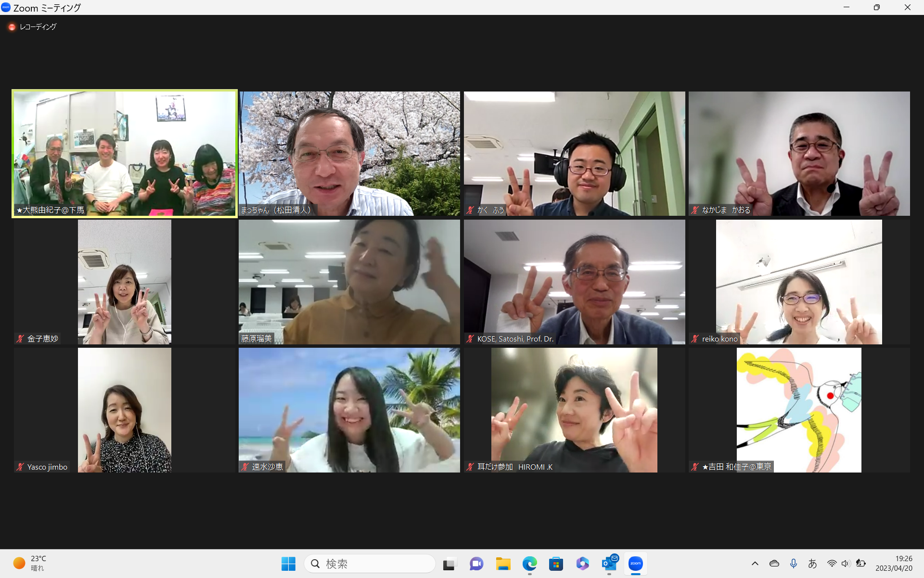Click the レコーディング recording label
This screenshot has width=924, height=578.
coord(38,27)
